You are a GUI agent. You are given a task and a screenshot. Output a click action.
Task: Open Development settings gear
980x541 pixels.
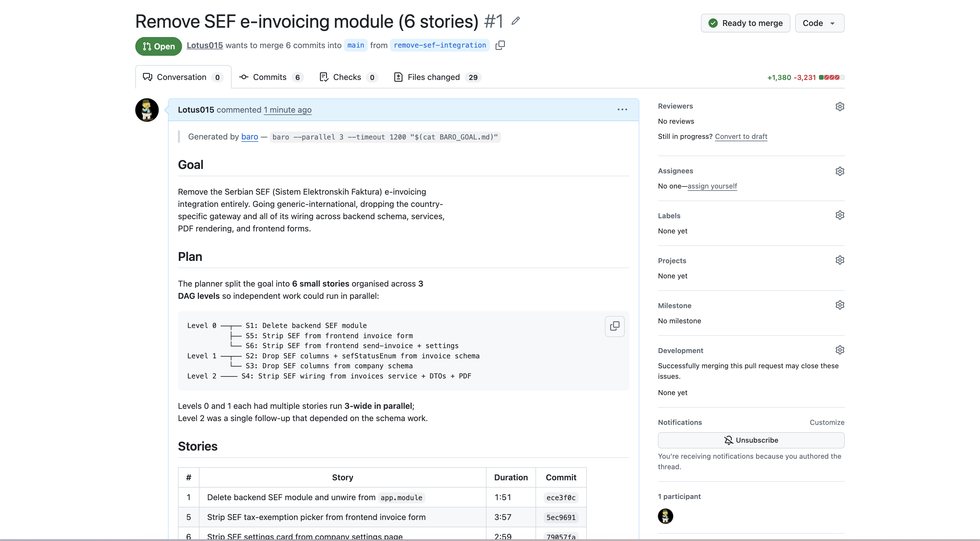(840, 350)
